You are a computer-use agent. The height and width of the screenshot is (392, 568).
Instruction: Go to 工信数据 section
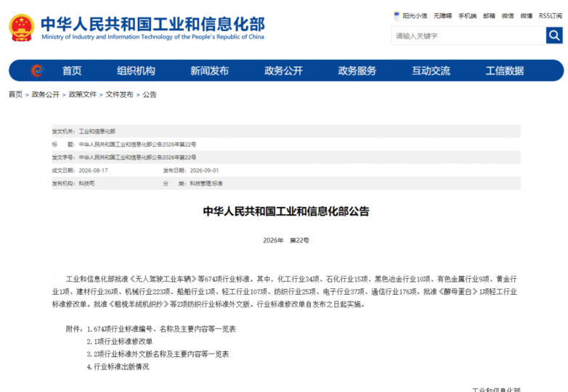coord(505,70)
